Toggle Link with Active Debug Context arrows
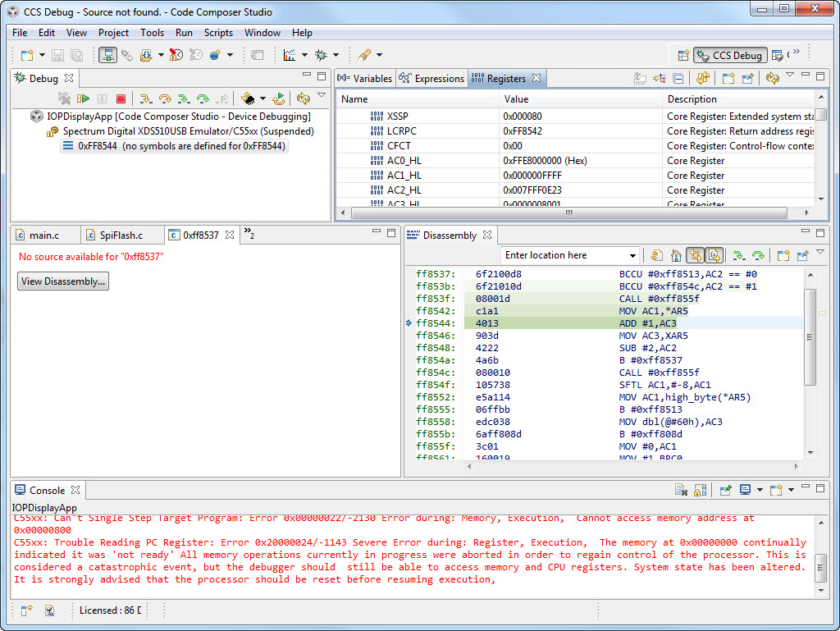Viewport: 840px width, 631px height. click(x=696, y=255)
